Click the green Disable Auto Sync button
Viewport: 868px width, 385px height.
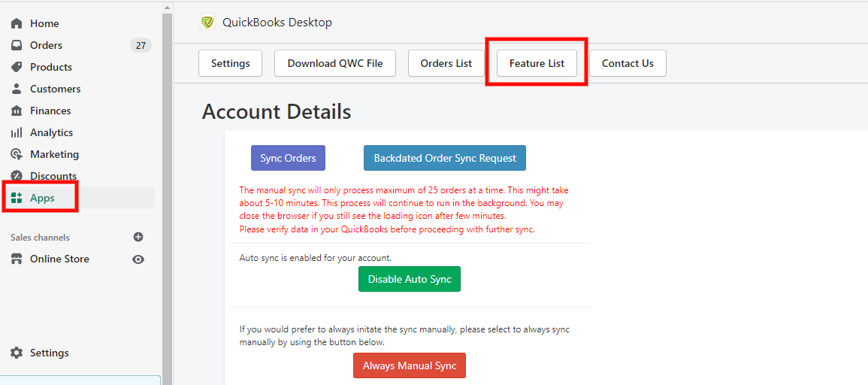(x=409, y=279)
